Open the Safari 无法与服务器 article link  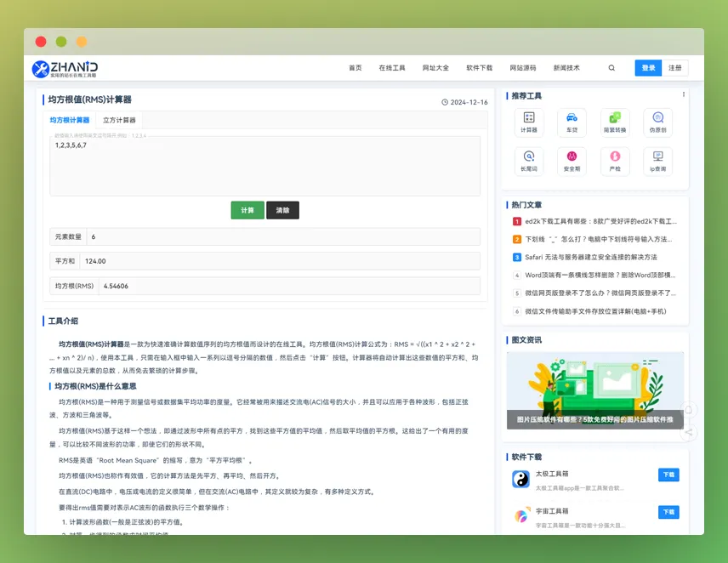point(591,257)
